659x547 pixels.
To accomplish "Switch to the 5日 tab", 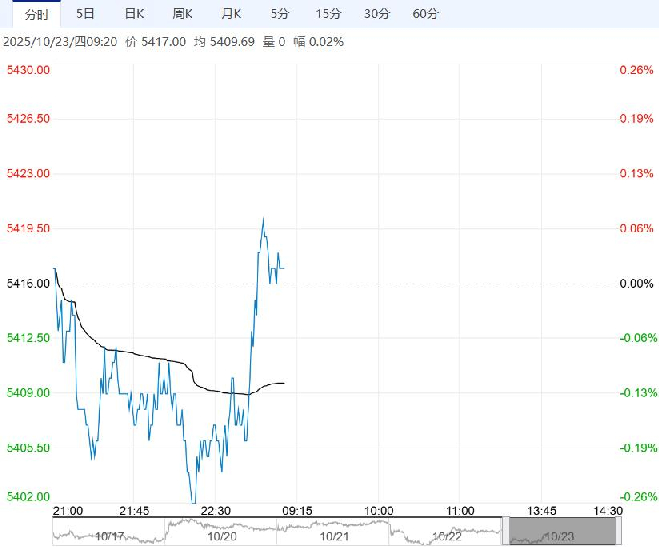I will (x=87, y=14).
